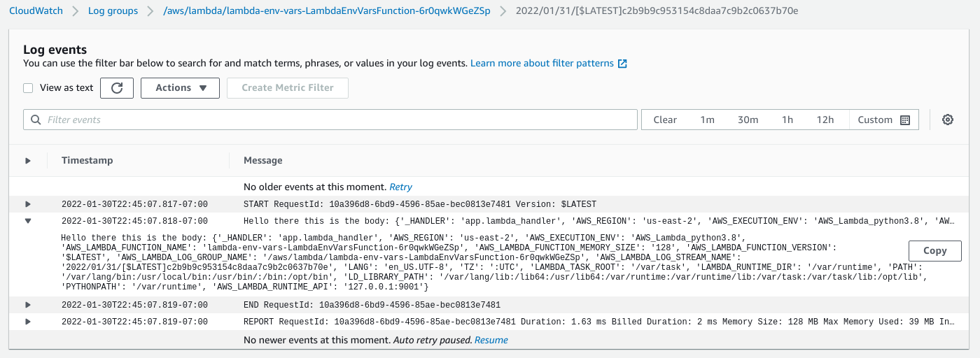Click the calendar icon in Custom range
This screenshot has width=980, height=358.
(x=904, y=120)
